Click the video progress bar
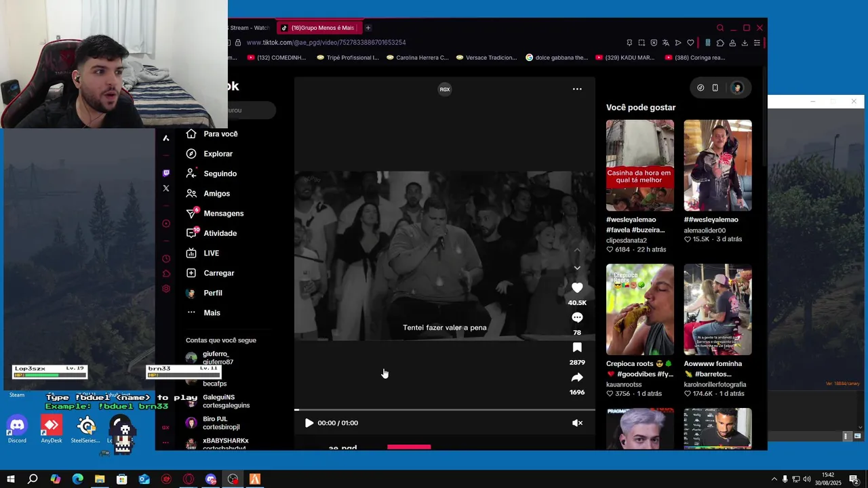Viewport: 868px width, 488px height. tap(445, 410)
